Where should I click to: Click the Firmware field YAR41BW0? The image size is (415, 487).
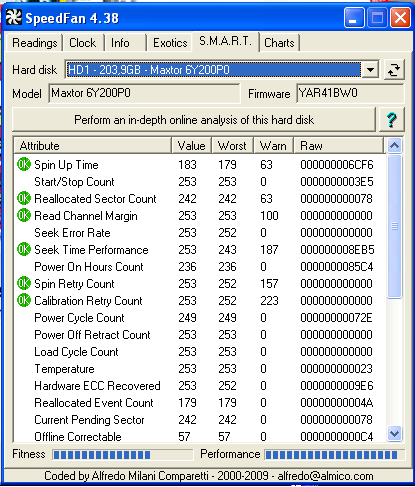pyautogui.click(x=350, y=93)
